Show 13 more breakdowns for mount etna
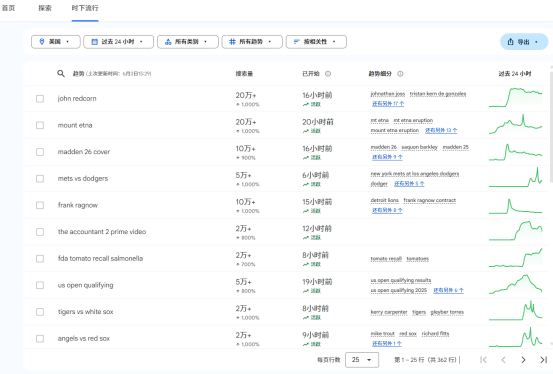The width and height of the screenshot is (553, 374). [441, 130]
